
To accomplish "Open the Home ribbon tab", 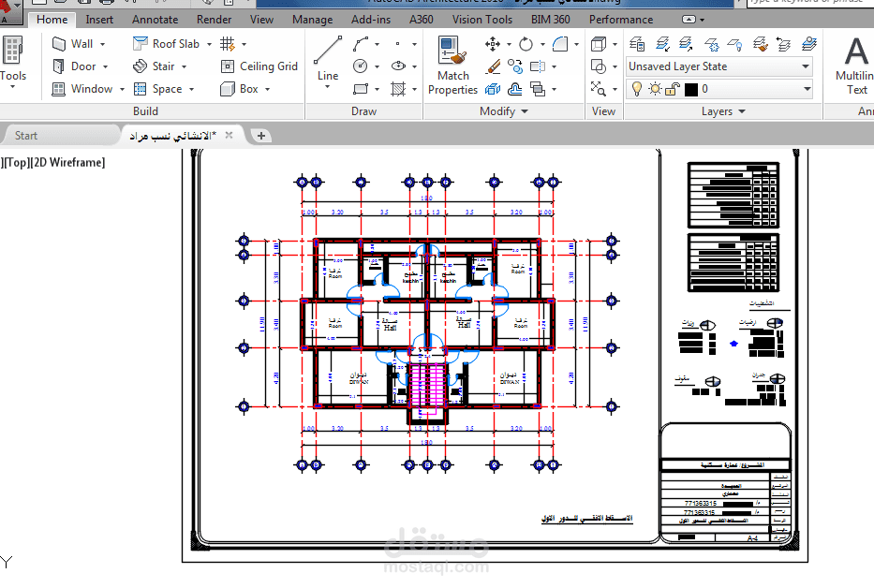I will tap(52, 20).
